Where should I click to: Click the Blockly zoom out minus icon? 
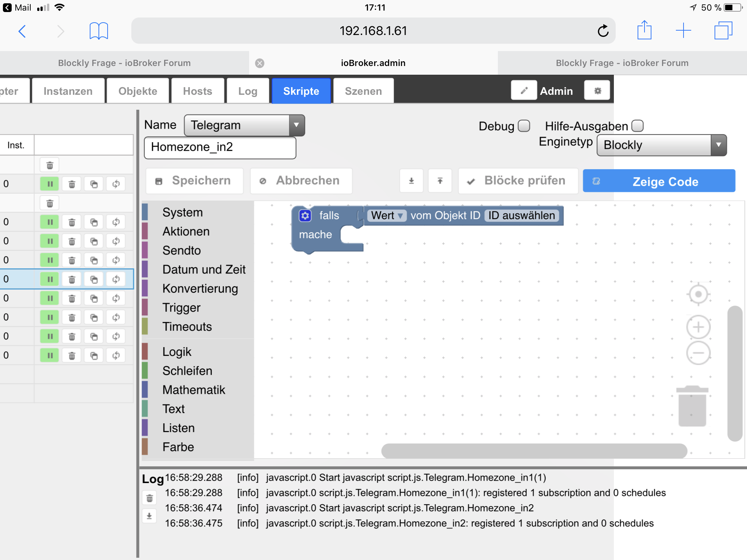pos(698,353)
